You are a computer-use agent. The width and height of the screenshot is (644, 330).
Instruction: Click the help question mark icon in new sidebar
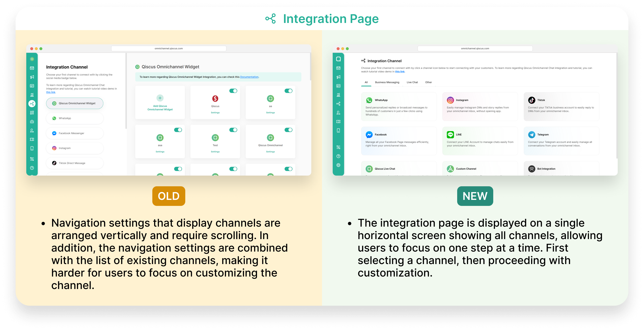[x=338, y=156]
